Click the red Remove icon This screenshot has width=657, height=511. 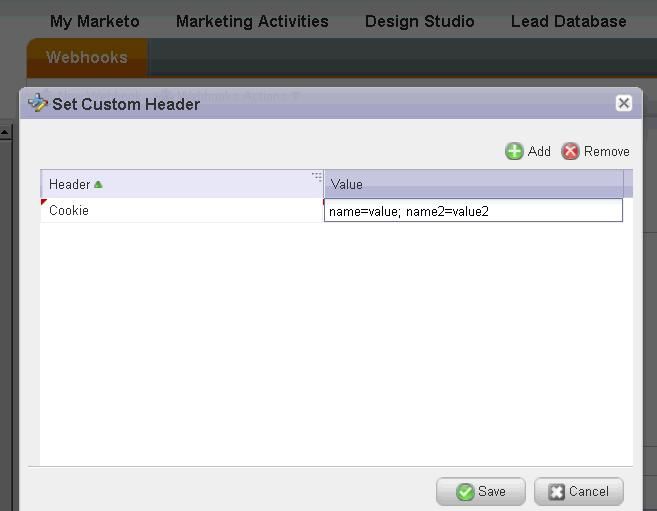coord(571,151)
